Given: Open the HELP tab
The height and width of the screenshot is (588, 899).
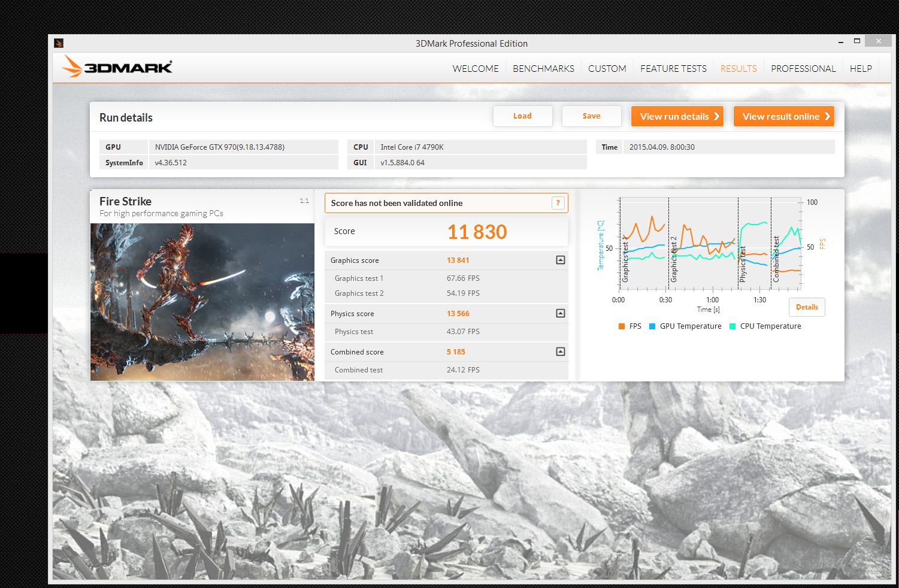Looking at the screenshot, I should click(x=861, y=68).
